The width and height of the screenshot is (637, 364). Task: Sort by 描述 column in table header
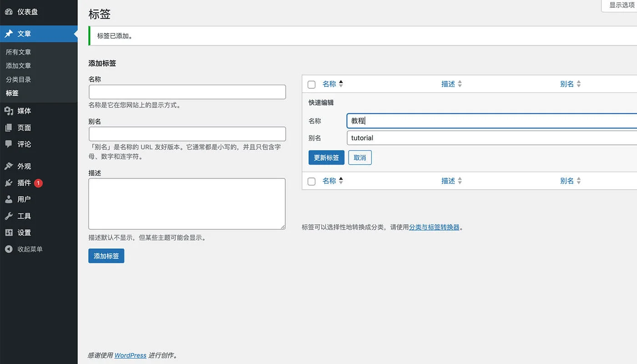coord(448,84)
